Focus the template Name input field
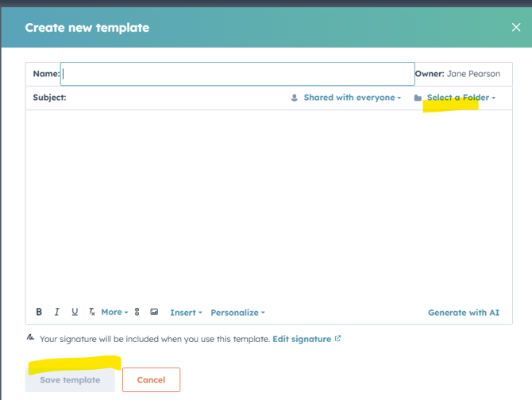This screenshot has width=532, height=400. tap(237, 74)
